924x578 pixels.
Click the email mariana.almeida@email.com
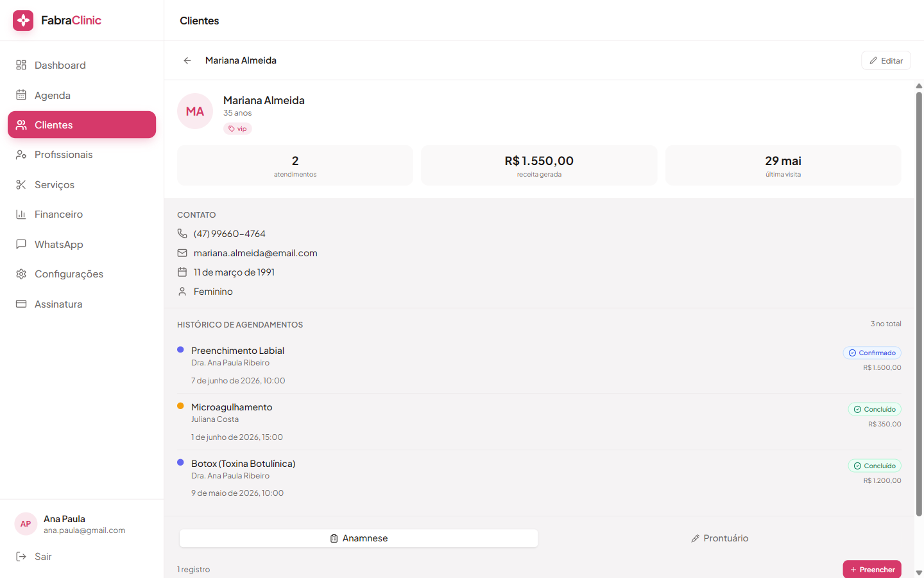point(255,253)
